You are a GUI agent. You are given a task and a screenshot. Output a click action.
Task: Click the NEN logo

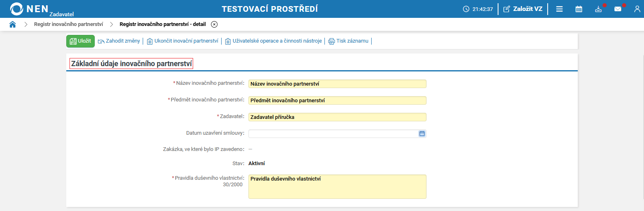tap(29, 9)
